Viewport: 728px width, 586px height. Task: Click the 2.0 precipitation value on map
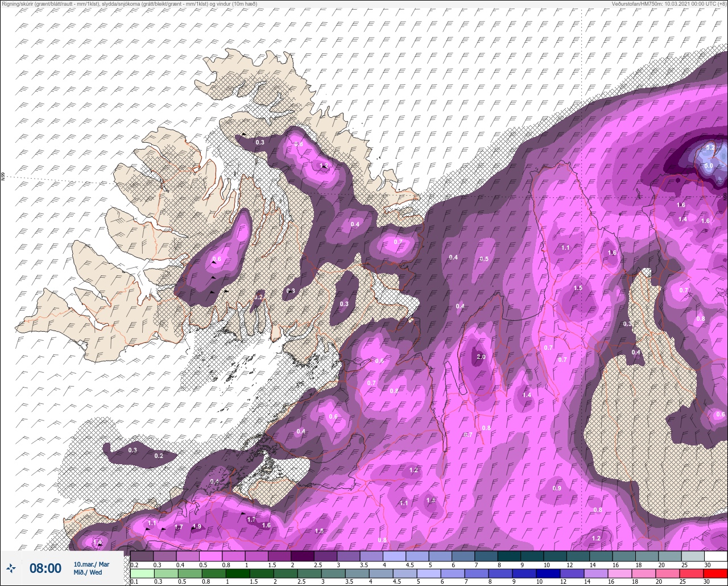point(481,357)
